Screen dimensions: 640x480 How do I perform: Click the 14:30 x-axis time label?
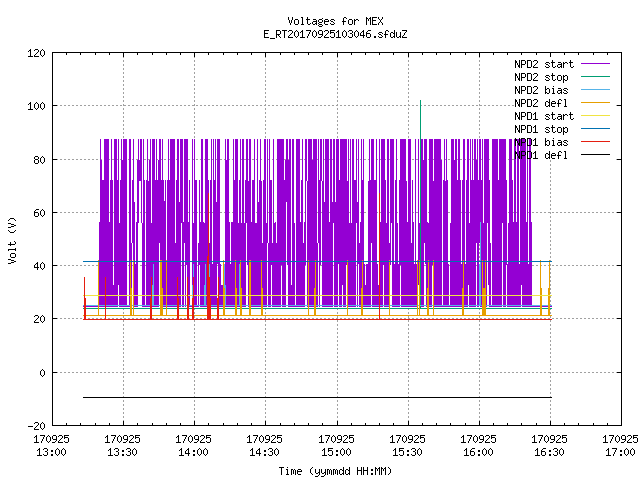tap(264, 453)
